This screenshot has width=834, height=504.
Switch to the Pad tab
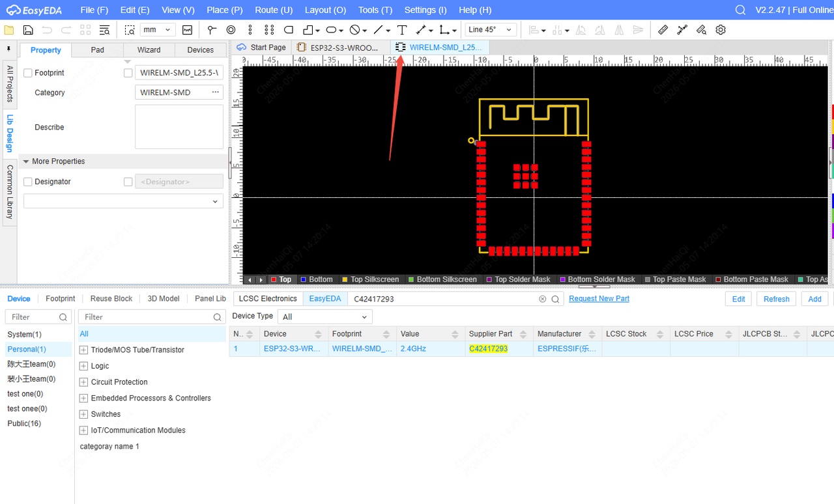pyautogui.click(x=97, y=50)
